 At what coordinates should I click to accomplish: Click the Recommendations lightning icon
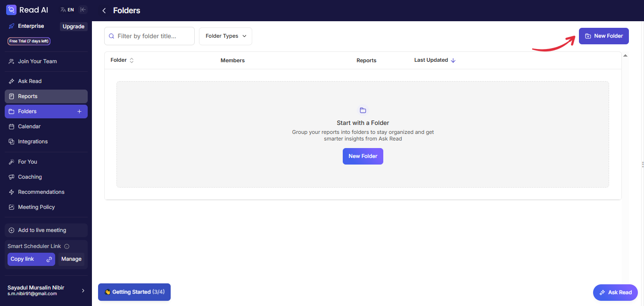pyautogui.click(x=11, y=192)
